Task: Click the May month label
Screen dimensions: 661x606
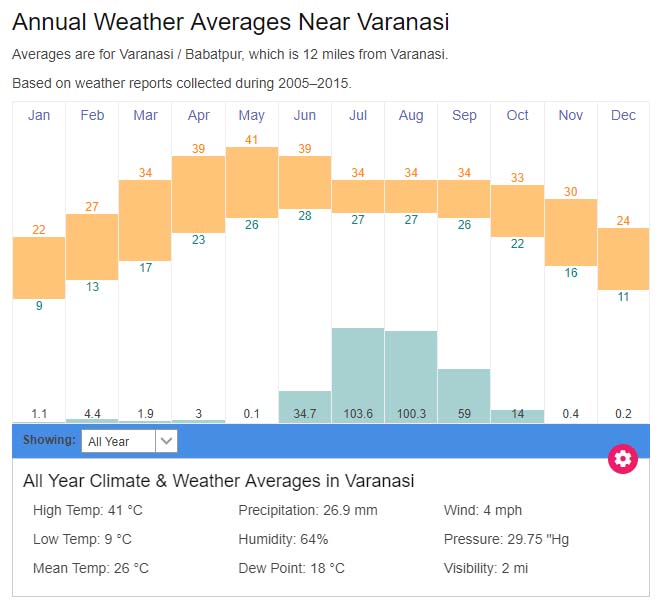Action: [251, 115]
